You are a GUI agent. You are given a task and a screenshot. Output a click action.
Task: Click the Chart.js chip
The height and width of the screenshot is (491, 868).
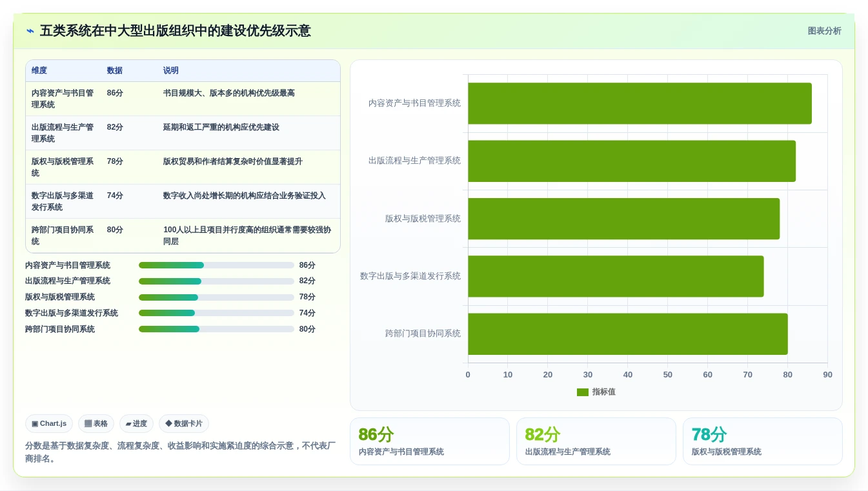(x=49, y=424)
